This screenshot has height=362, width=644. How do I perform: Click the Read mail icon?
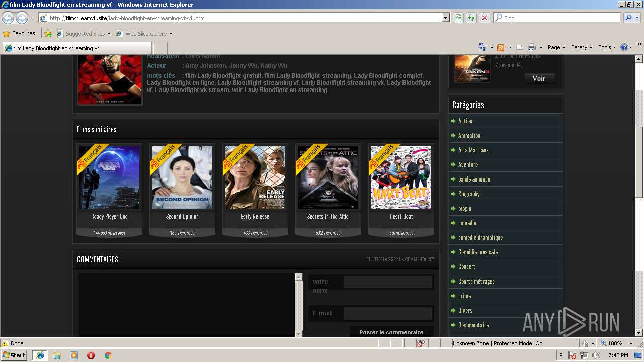pyautogui.click(x=520, y=47)
